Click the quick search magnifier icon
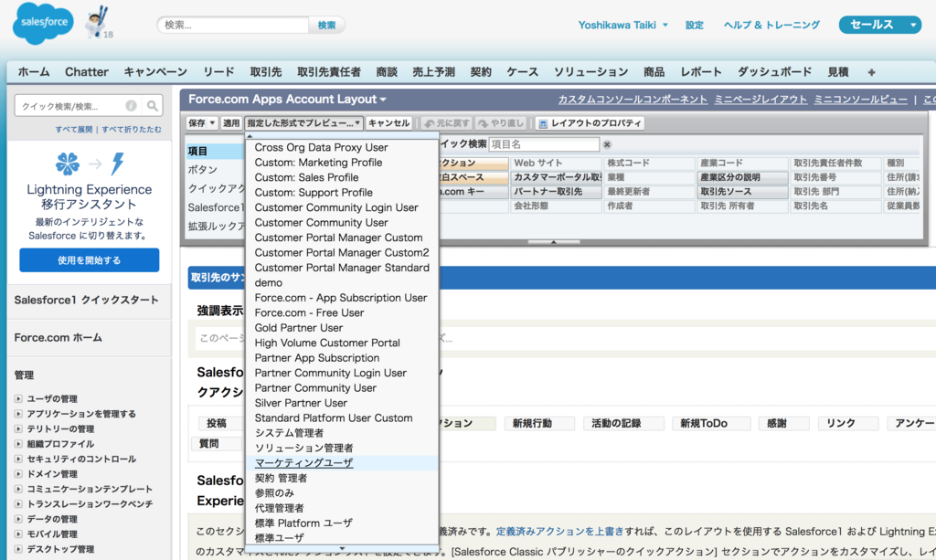This screenshot has height=560, width=936. pyautogui.click(x=153, y=106)
